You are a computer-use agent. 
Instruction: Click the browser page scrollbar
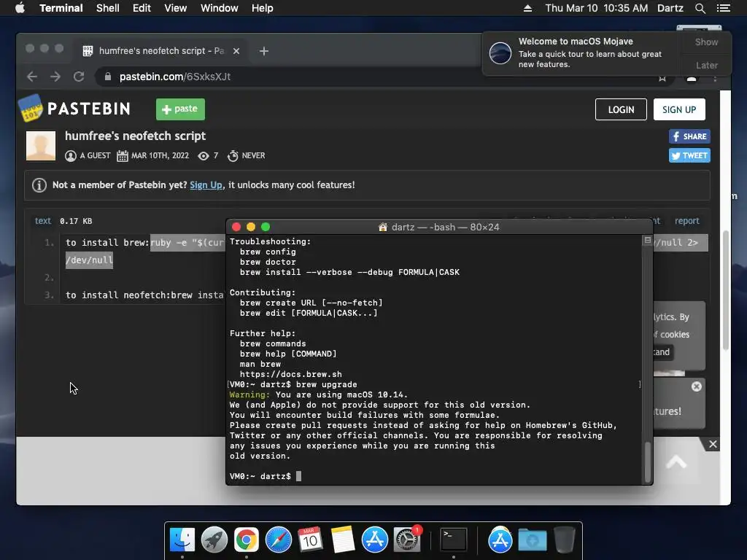click(x=725, y=290)
